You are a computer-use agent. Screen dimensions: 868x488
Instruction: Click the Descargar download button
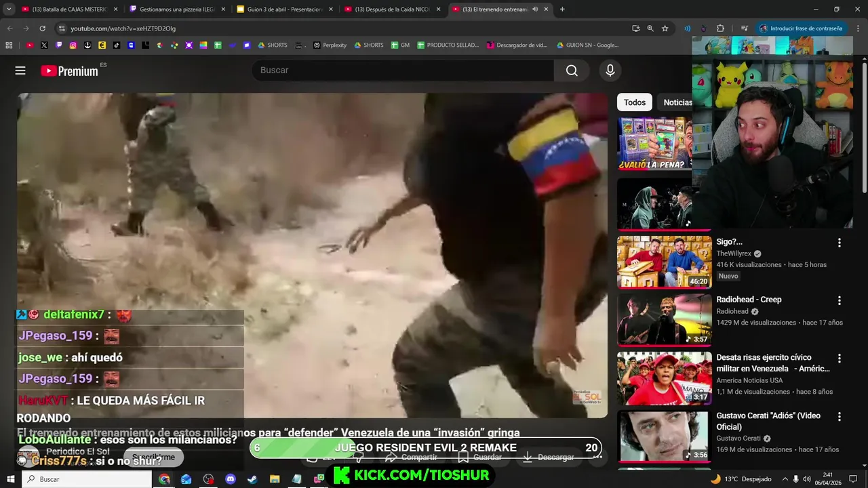pyautogui.click(x=549, y=457)
